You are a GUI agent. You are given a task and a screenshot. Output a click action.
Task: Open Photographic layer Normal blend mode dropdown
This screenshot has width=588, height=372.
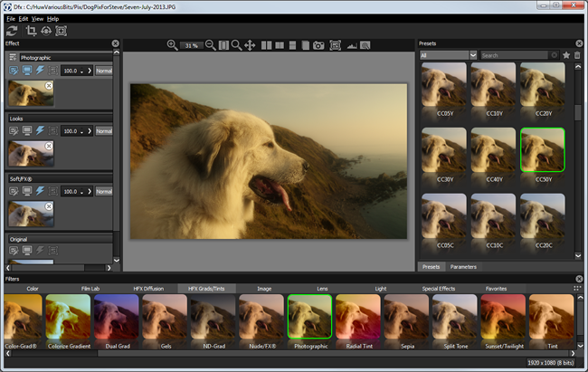point(104,71)
